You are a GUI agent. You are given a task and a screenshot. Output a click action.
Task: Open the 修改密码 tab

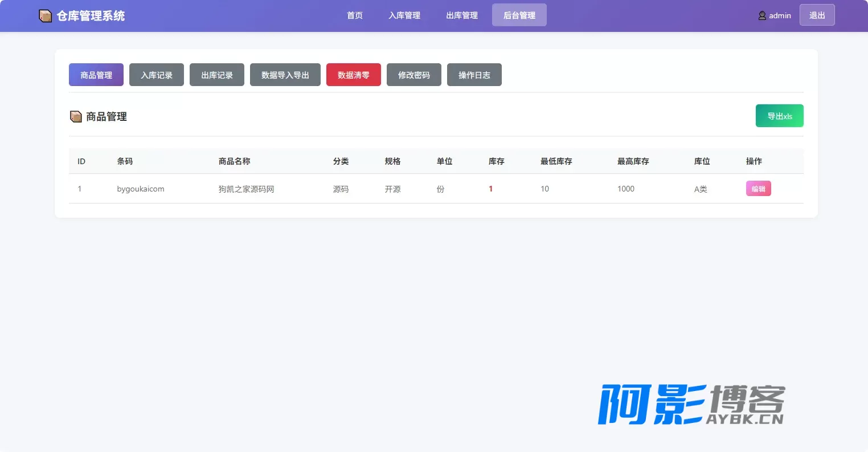[414, 75]
